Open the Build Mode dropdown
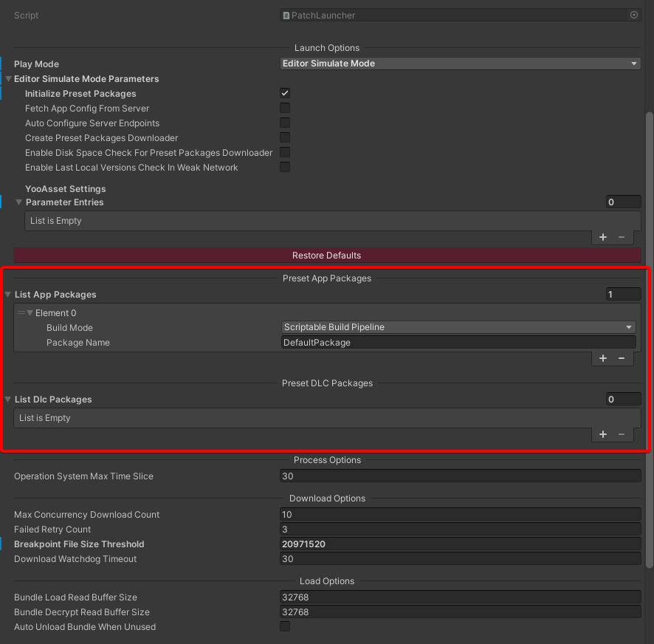This screenshot has height=644, width=654. pyautogui.click(x=458, y=327)
